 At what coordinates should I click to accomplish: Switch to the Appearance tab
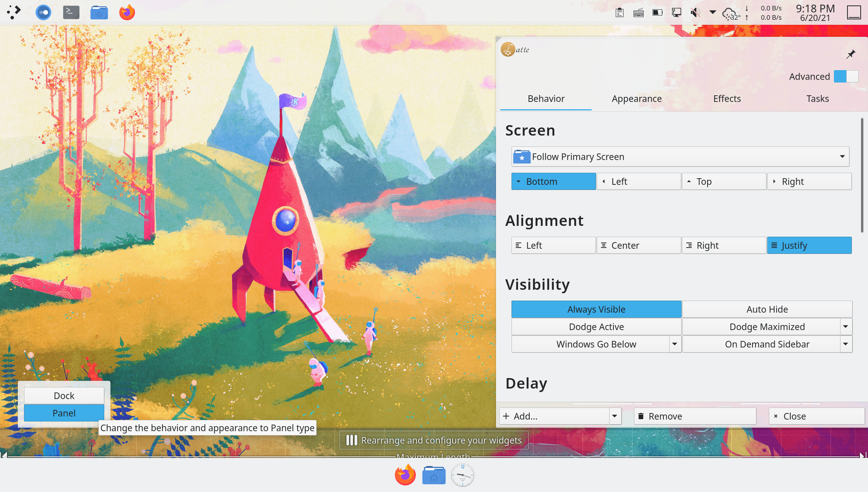tap(637, 99)
